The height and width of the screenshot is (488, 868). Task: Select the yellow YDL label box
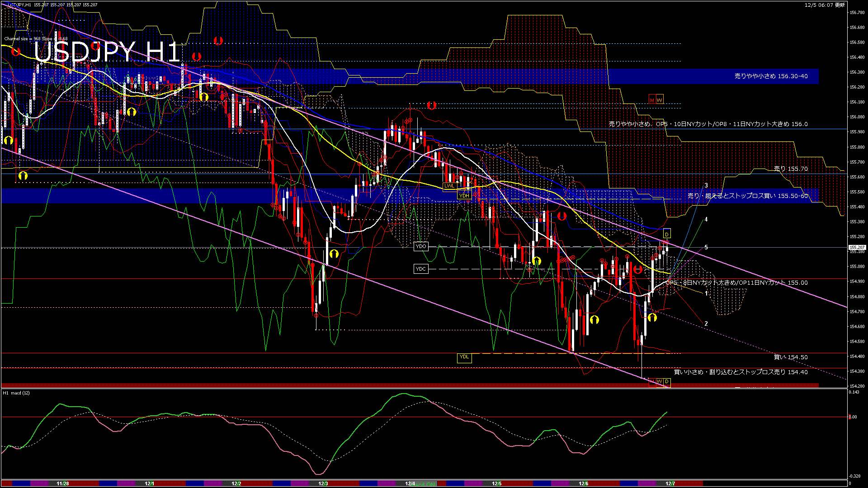[x=464, y=357]
